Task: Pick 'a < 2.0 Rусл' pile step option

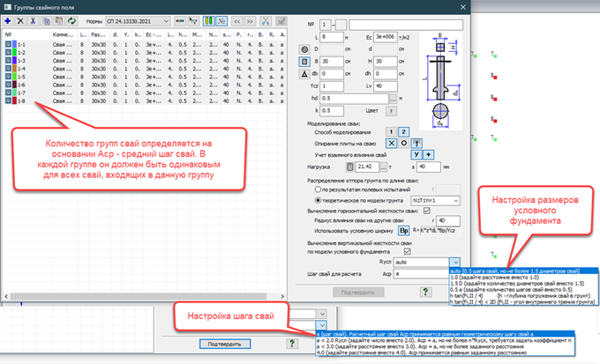Action: [445, 340]
